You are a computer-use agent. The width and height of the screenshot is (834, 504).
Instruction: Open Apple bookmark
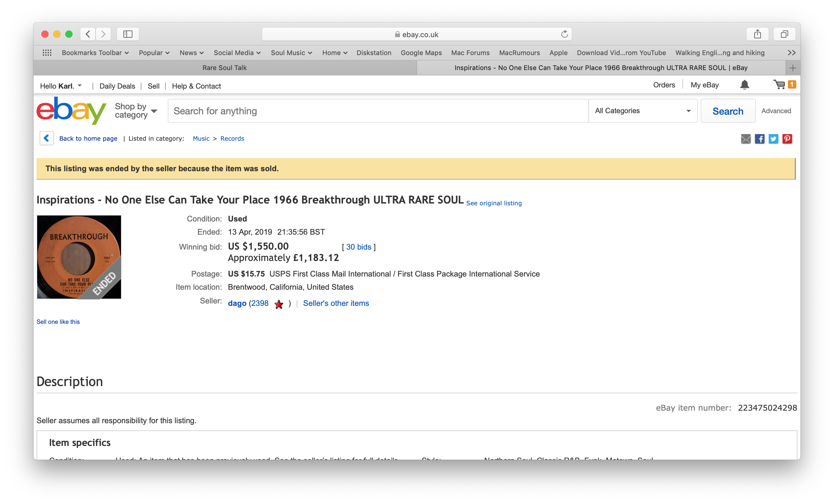(558, 53)
